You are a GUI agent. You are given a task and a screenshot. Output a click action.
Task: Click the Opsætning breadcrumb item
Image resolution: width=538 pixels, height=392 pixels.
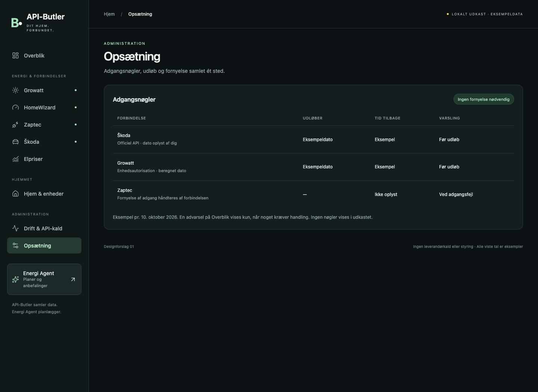point(140,14)
